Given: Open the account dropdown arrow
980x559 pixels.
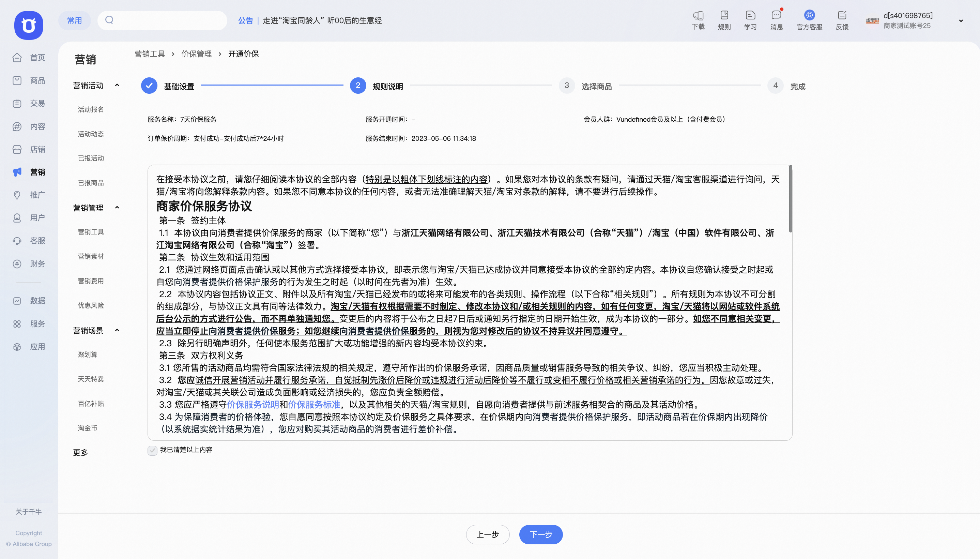Looking at the screenshot, I should (961, 21).
